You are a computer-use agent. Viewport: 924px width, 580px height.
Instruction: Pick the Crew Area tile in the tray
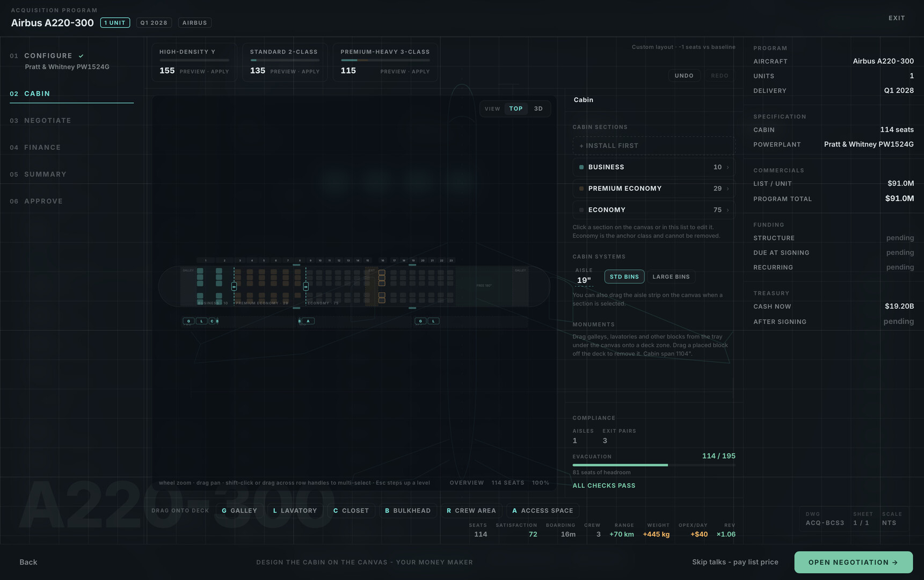(471, 511)
